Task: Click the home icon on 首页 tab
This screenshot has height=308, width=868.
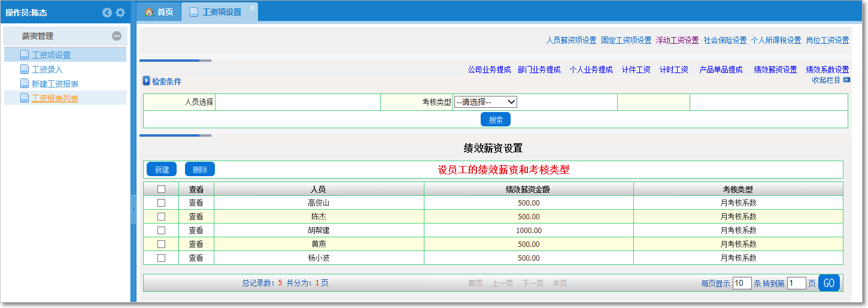Action: 150,12
